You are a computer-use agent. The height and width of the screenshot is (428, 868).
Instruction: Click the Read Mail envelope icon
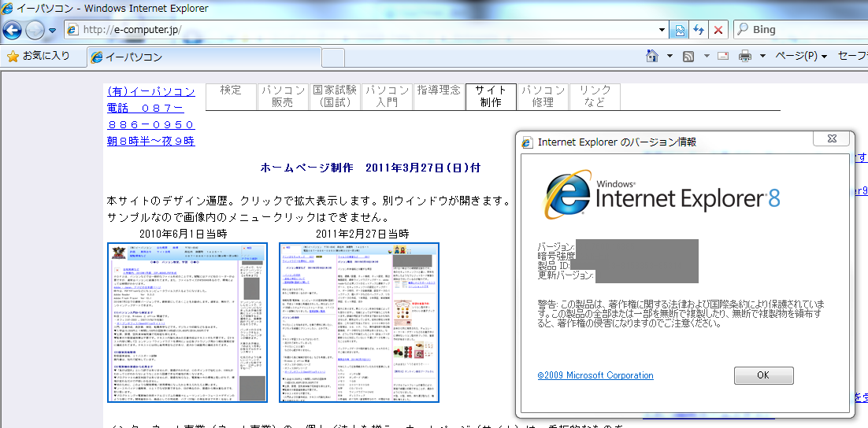pos(723,56)
